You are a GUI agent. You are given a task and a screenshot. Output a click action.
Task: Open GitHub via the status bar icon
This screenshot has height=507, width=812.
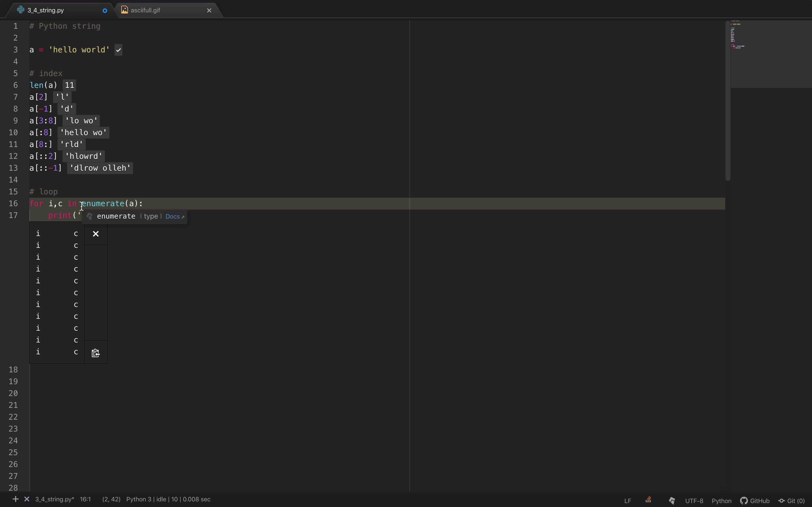point(754,500)
